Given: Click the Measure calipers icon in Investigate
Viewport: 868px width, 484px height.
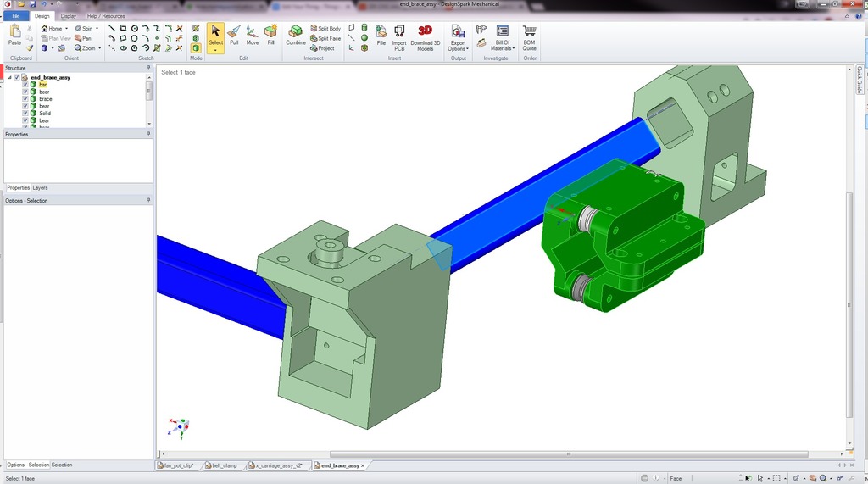Looking at the screenshot, I should click(481, 30).
